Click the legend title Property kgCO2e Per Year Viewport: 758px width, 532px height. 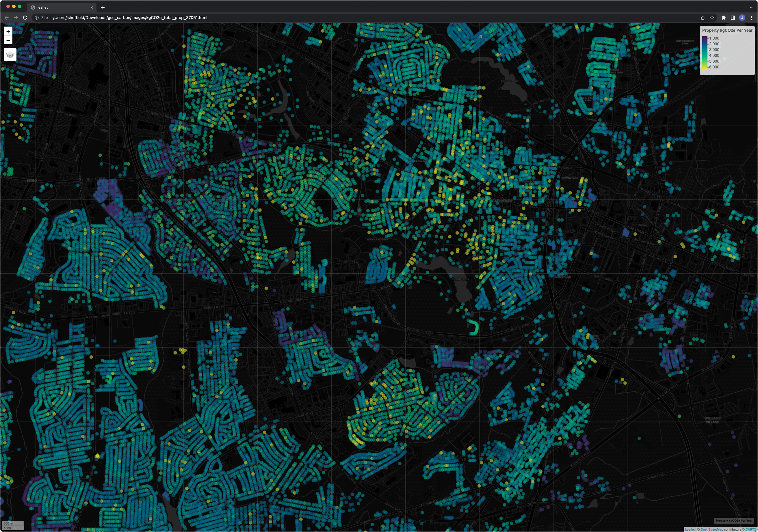727,30
